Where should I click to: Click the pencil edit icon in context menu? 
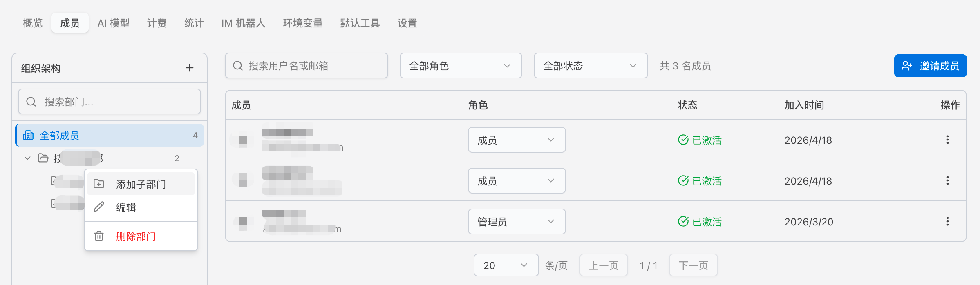pos(99,207)
